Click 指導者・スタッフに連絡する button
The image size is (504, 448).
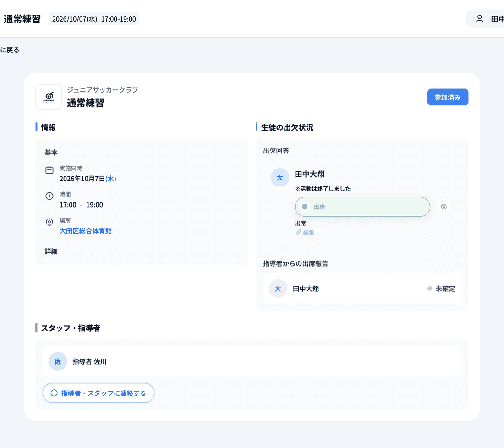(x=99, y=393)
